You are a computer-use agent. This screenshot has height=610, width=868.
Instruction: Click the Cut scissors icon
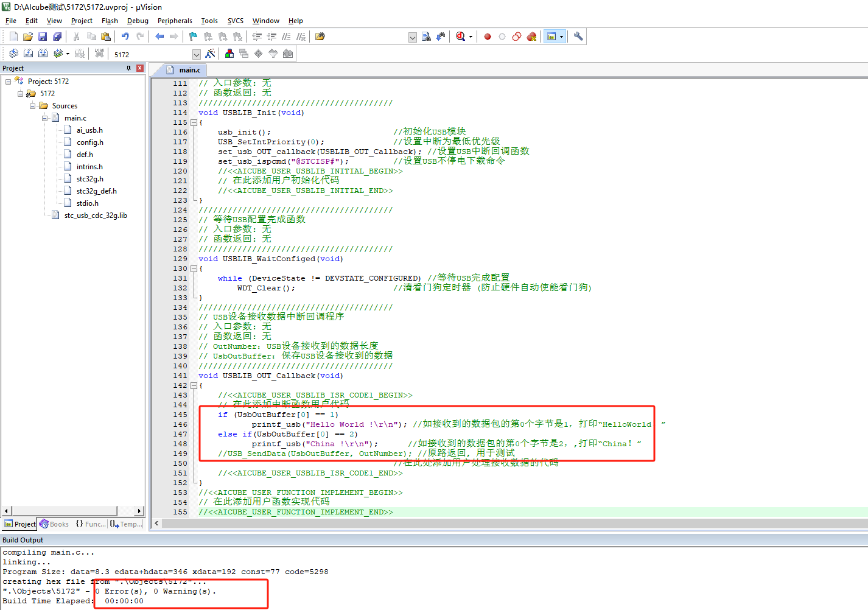(77, 37)
